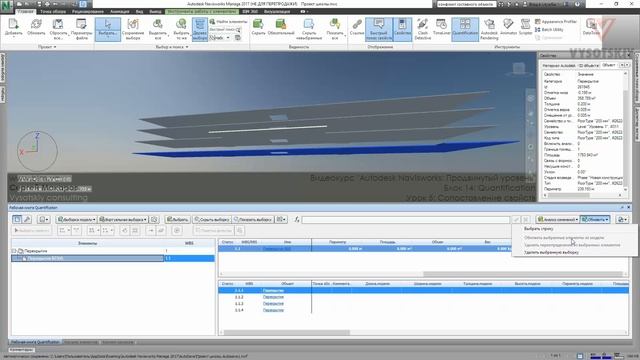This screenshot has width=640, height=360.
Task: Toggle the Свойства (Properties) panel button
Action: [x=402, y=29]
